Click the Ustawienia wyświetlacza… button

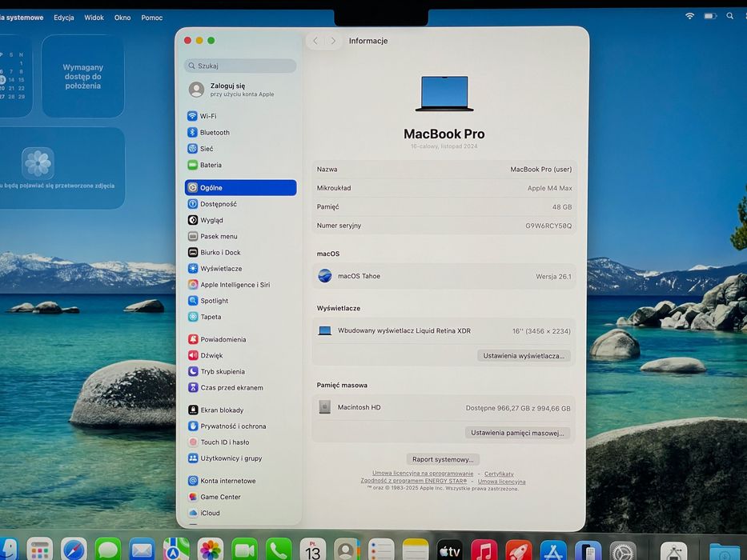coord(524,356)
